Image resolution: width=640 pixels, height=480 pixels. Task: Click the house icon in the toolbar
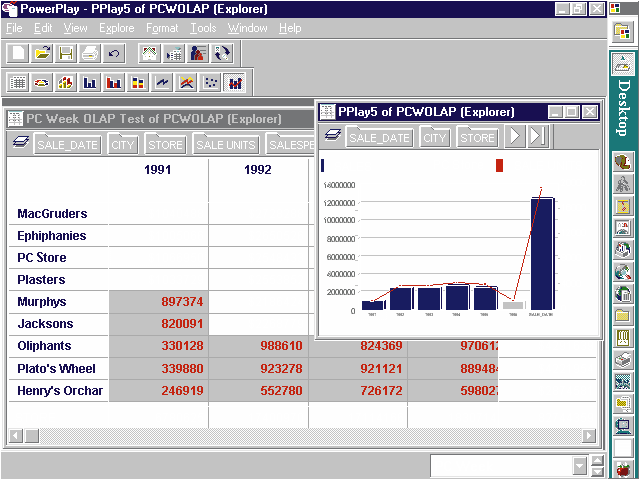point(149,53)
